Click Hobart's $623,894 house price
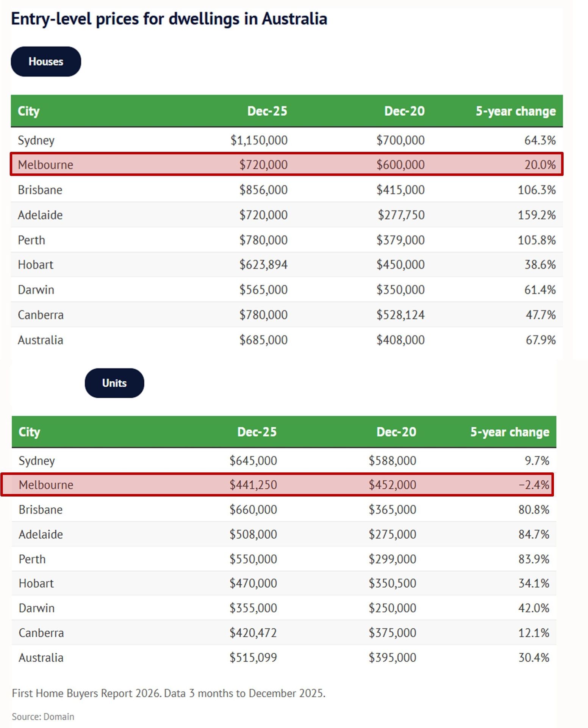The image size is (588, 728). [263, 265]
